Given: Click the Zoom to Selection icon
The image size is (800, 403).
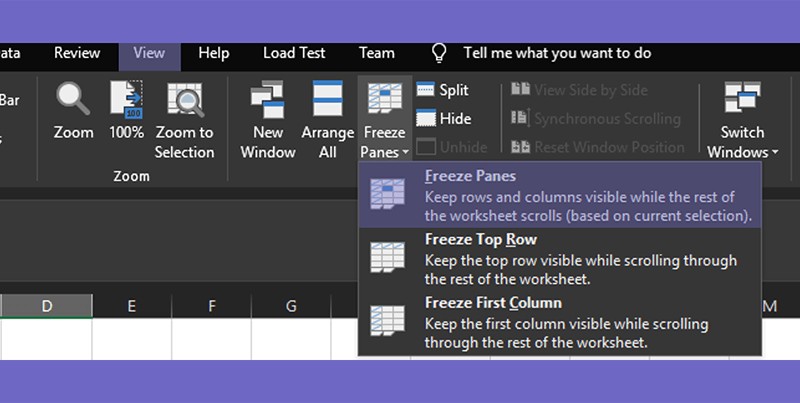Looking at the screenshot, I should (185, 99).
